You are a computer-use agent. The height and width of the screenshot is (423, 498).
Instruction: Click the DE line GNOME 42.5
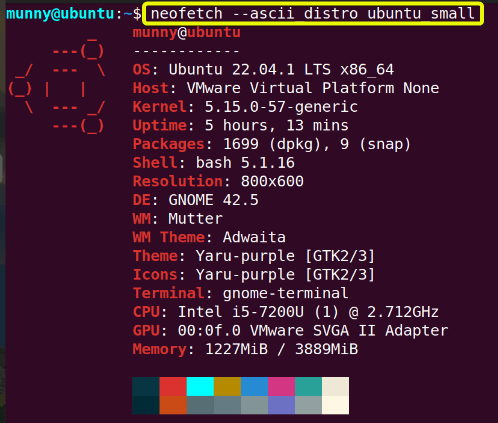click(196, 200)
